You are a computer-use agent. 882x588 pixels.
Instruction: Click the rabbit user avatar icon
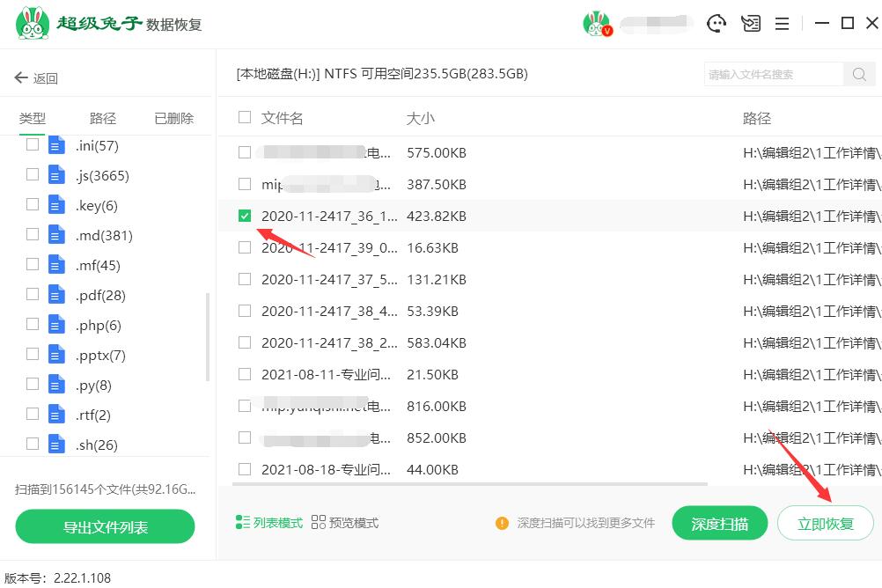coord(597,24)
